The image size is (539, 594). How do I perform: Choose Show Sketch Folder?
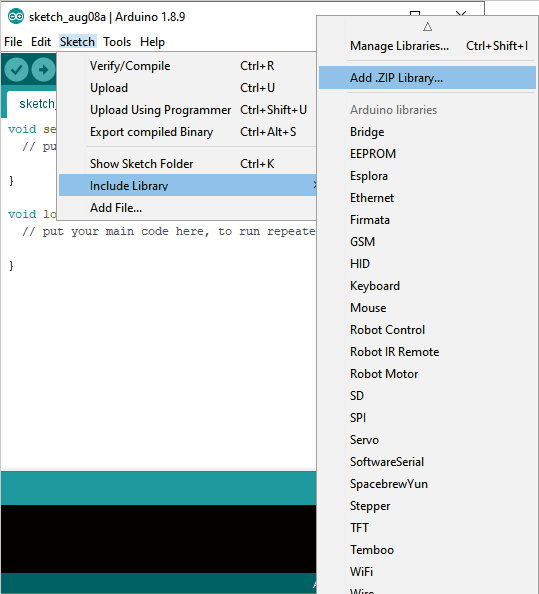pos(187,164)
